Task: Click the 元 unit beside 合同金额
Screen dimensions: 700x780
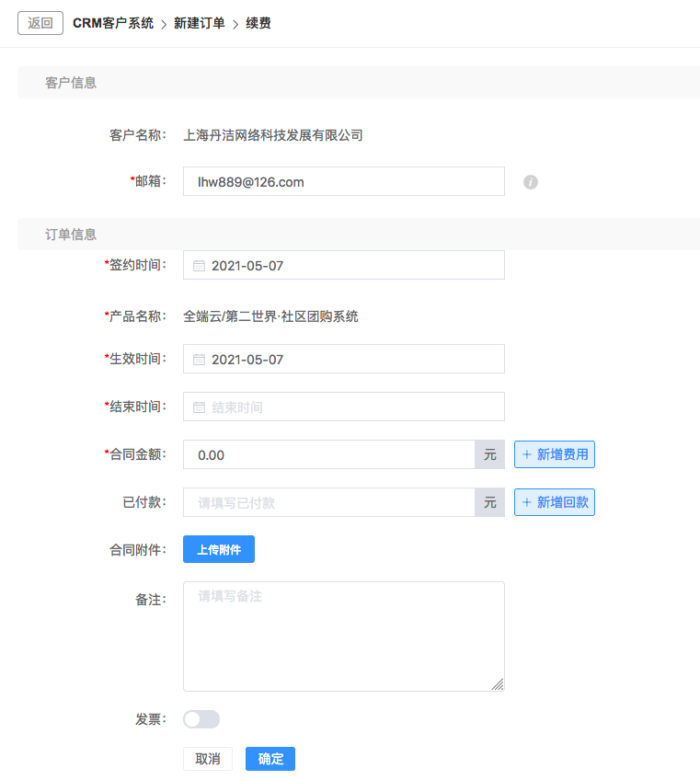Action: pyautogui.click(x=490, y=454)
